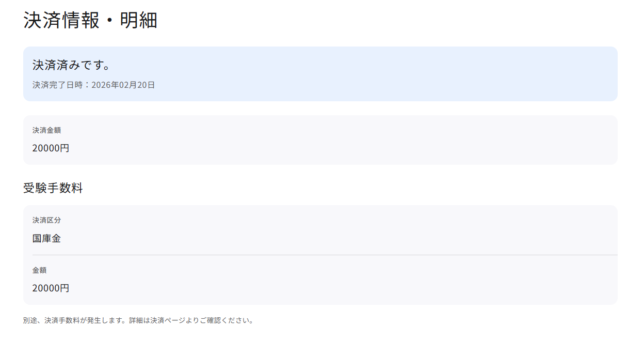Click the 20000円 value under 決済金額
This screenshot has height=341, width=644.
(x=51, y=148)
